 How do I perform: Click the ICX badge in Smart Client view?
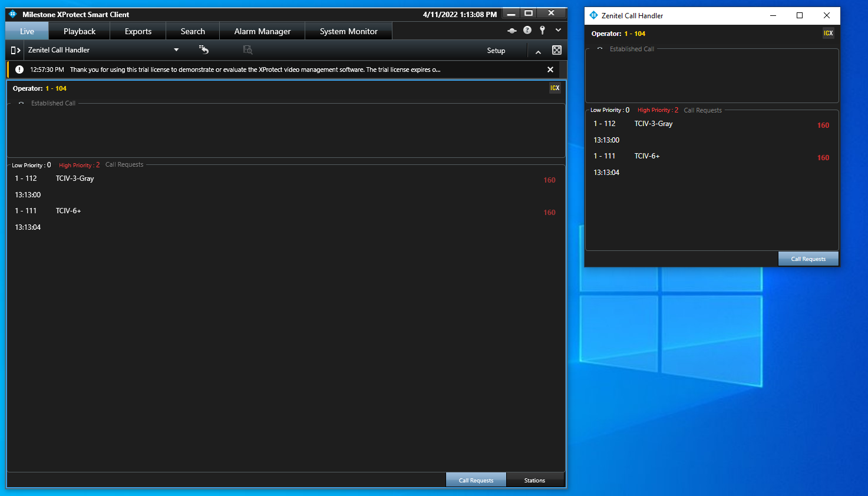555,88
